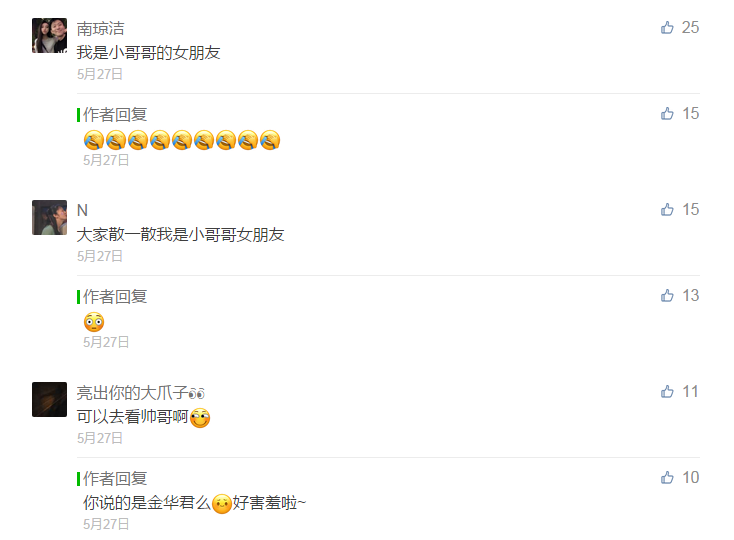Like N's comment about 小哥哥女朋友
The image size is (734, 540).
point(667,210)
